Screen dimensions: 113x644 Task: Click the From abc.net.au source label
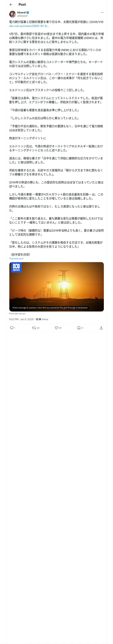click(17, 313)
